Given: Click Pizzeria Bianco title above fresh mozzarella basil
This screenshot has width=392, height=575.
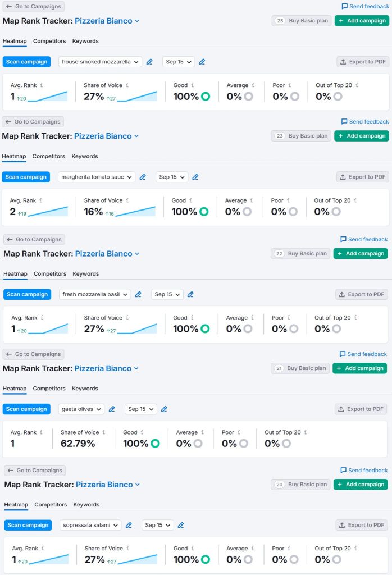Looking at the screenshot, I should click(104, 254).
